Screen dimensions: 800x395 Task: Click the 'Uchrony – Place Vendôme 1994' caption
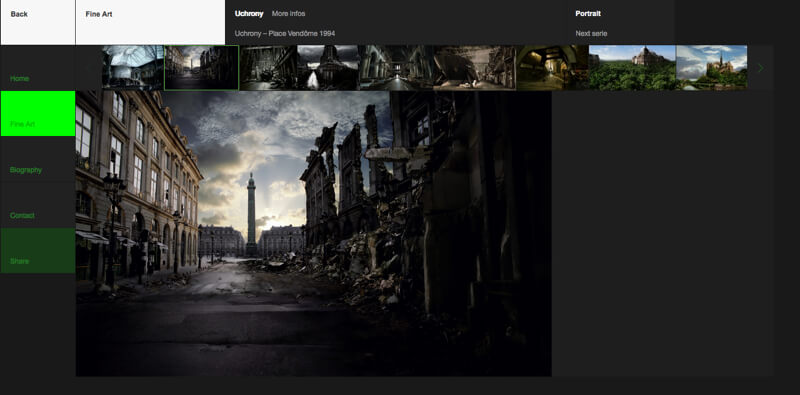pyautogui.click(x=285, y=34)
